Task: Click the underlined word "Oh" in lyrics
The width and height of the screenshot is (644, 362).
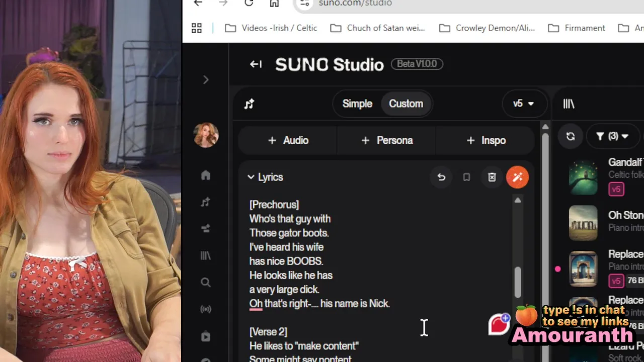Action: (x=256, y=304)
